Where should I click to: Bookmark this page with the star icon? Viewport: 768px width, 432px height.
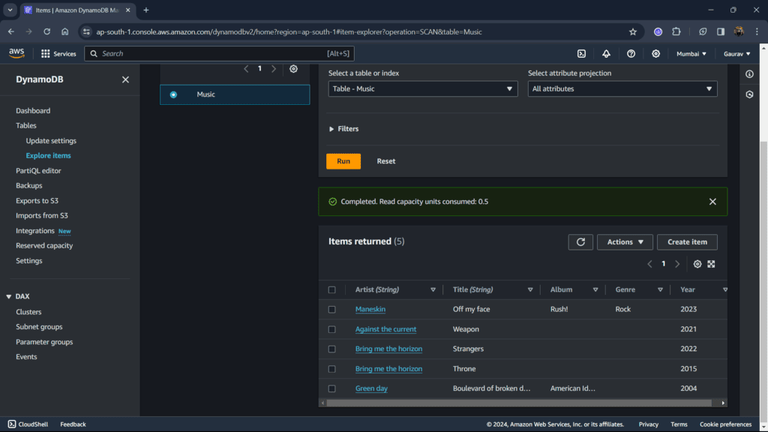coord(633,32)
